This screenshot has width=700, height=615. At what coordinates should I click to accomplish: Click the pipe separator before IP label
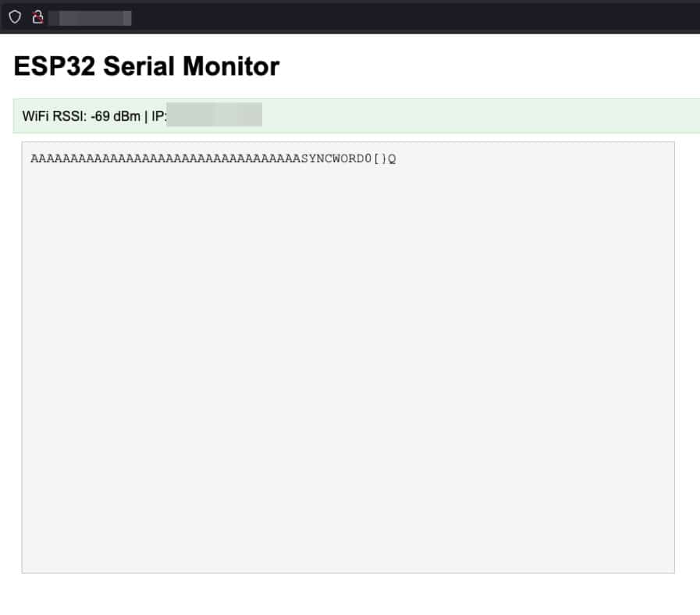tap(146, 116)
